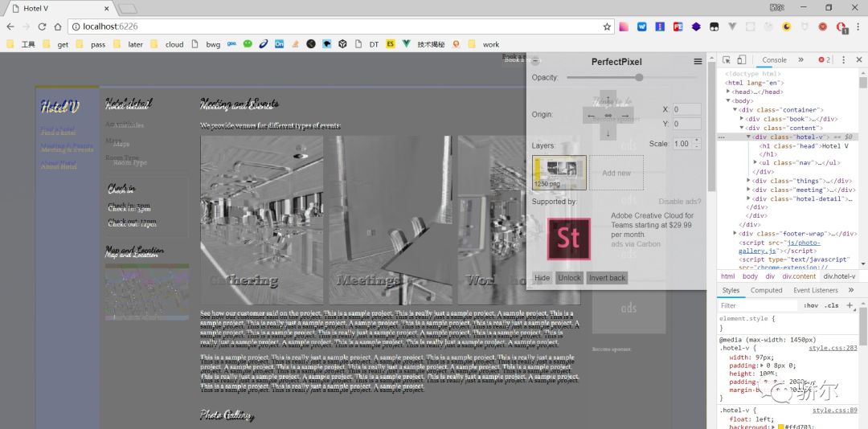Open the yellow crescent moon extension
The width and height of the screenshot is (868, 429).
787,27
